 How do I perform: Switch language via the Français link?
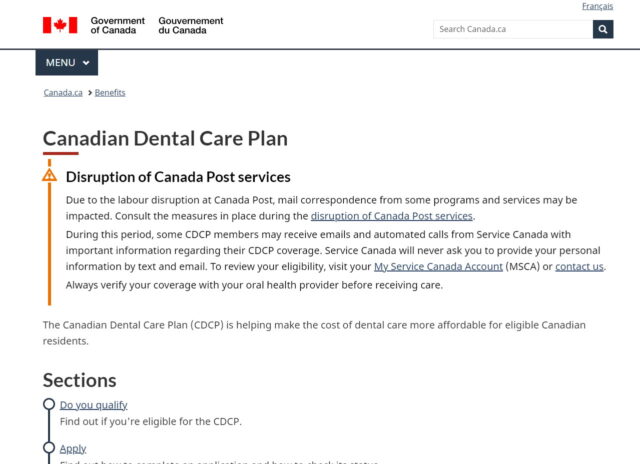pos(597,6)
